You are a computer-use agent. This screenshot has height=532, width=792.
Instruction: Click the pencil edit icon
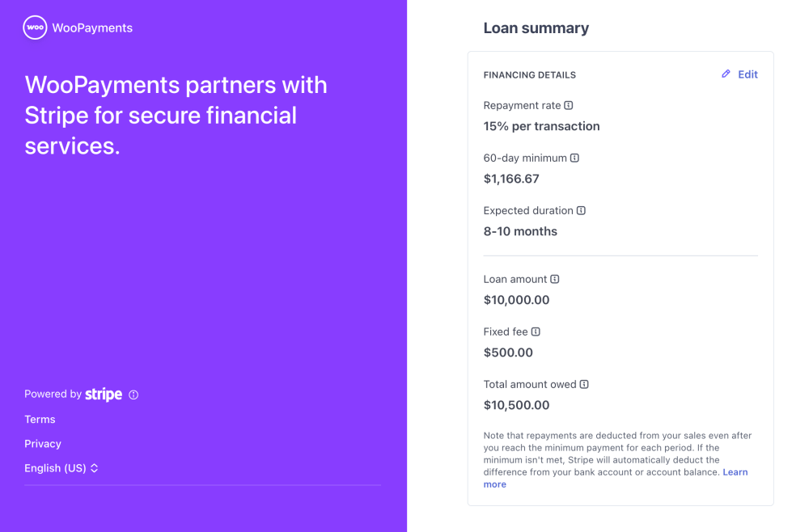point(726,74)
